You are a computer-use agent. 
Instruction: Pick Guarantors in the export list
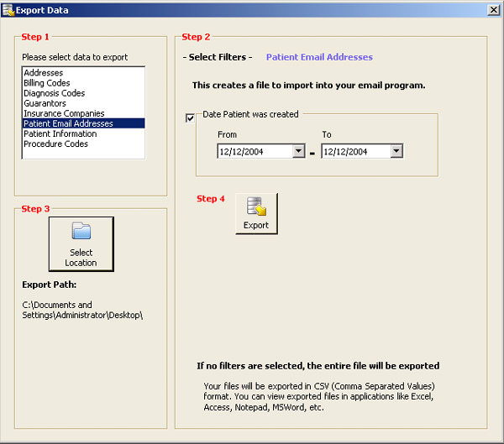click(x=45, y=103)
